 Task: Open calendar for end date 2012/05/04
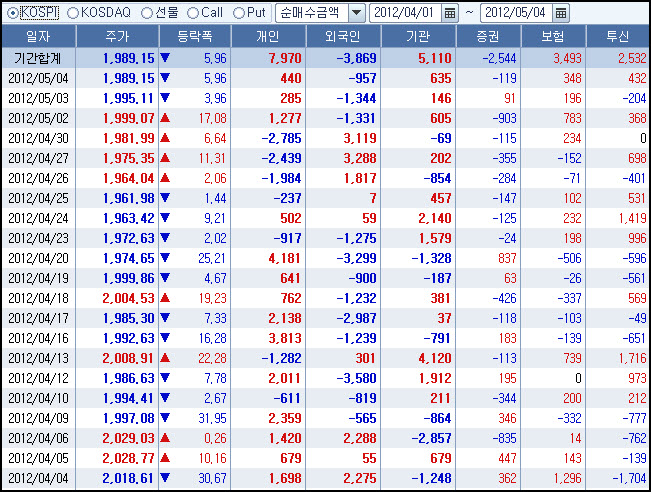[x=560, y=13]
